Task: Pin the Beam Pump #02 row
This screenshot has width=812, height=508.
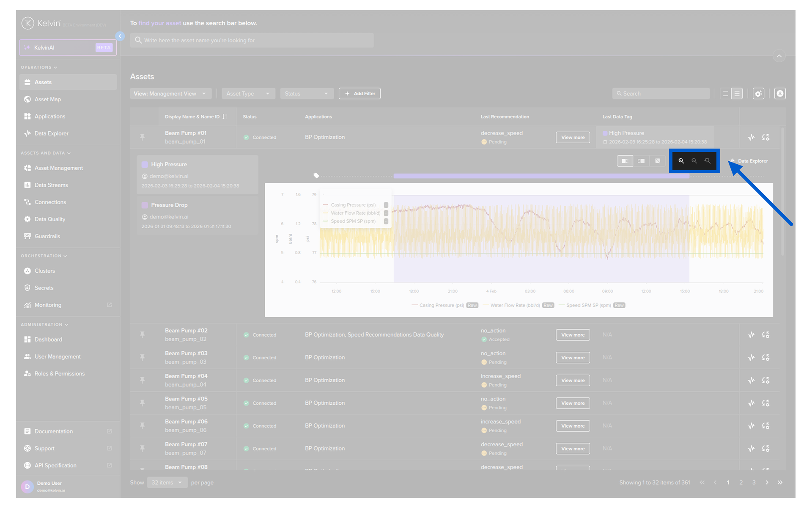Action: [x=143, y=335]
